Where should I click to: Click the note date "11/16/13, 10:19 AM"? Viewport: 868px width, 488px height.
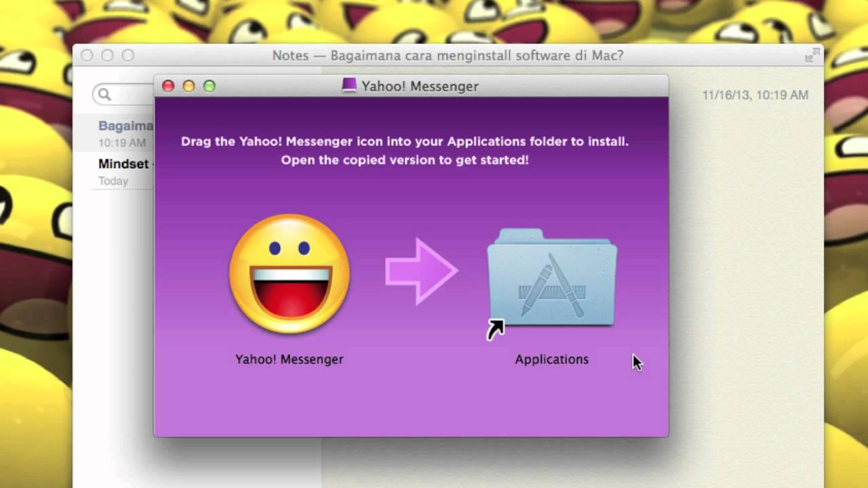coord(755,96)
